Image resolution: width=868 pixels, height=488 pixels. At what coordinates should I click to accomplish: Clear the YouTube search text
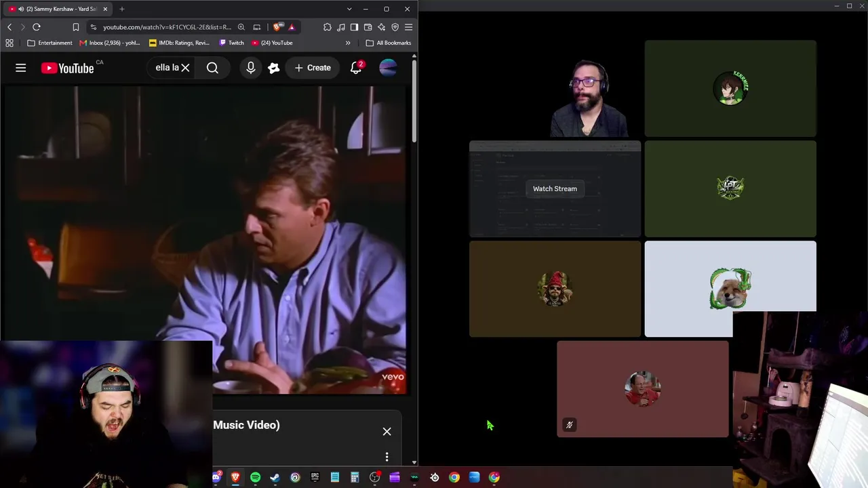tap(185, 68)
